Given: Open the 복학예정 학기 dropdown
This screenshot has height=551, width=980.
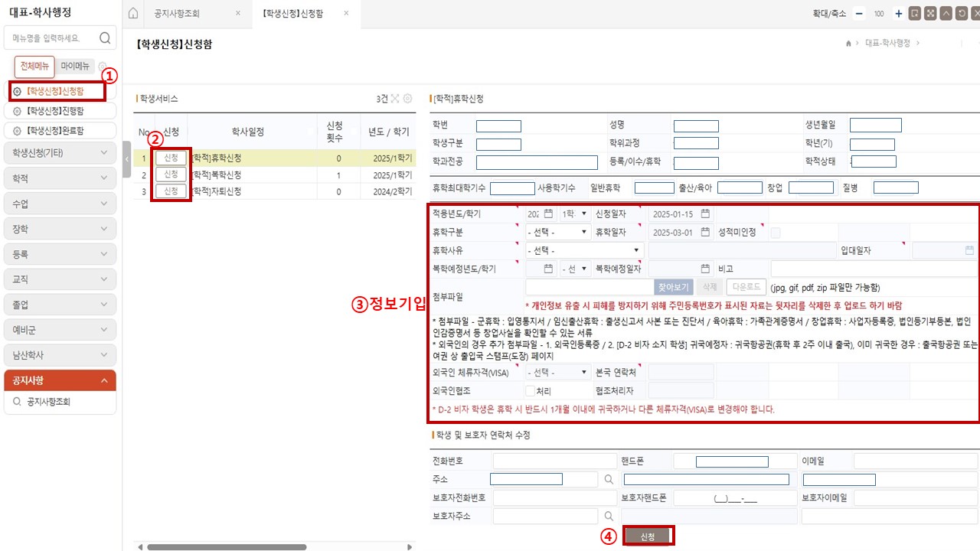Looking at the screenshot, I should coord(575,269).
